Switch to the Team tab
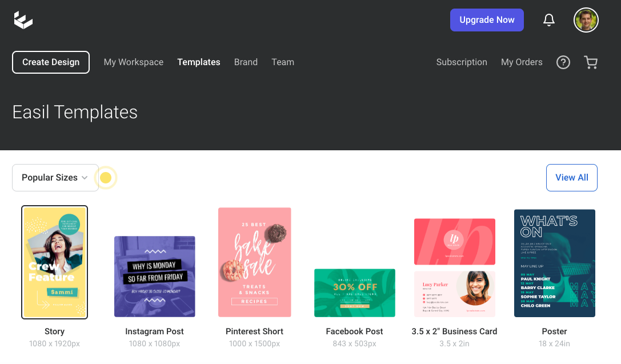This screenshot has width=621, height=364. 282,62
